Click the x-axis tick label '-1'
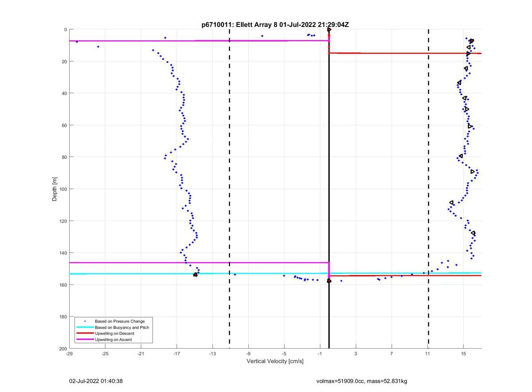532x392 pixels. pos(320,353)
